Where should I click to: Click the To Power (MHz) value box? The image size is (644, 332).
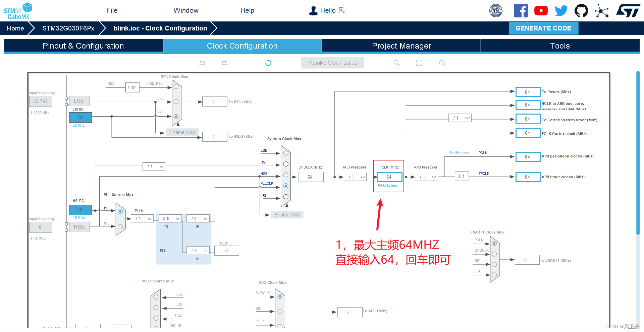tap(528, 92)
